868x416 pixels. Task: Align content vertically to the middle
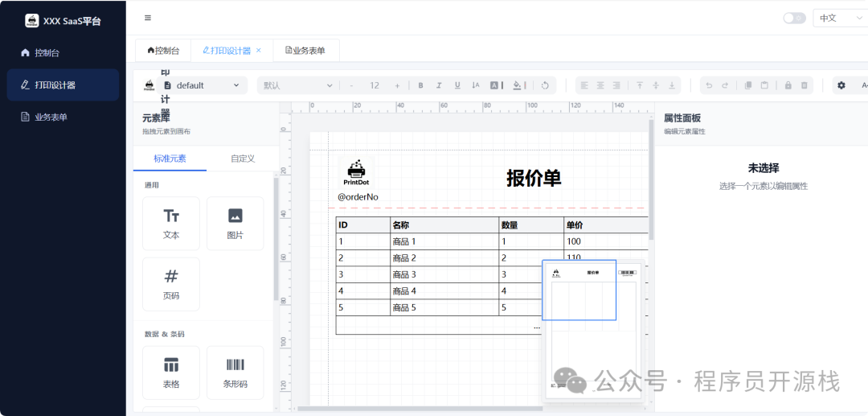point(656,85)
